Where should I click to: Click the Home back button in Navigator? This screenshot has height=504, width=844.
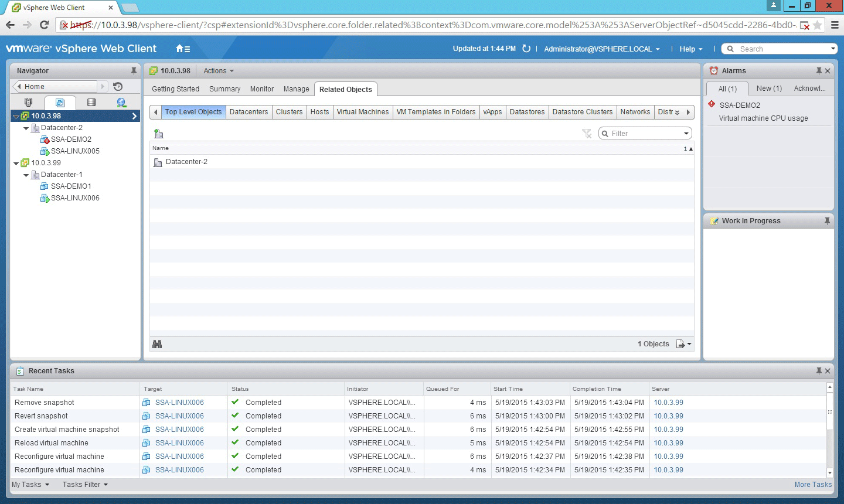pos(56,86)
